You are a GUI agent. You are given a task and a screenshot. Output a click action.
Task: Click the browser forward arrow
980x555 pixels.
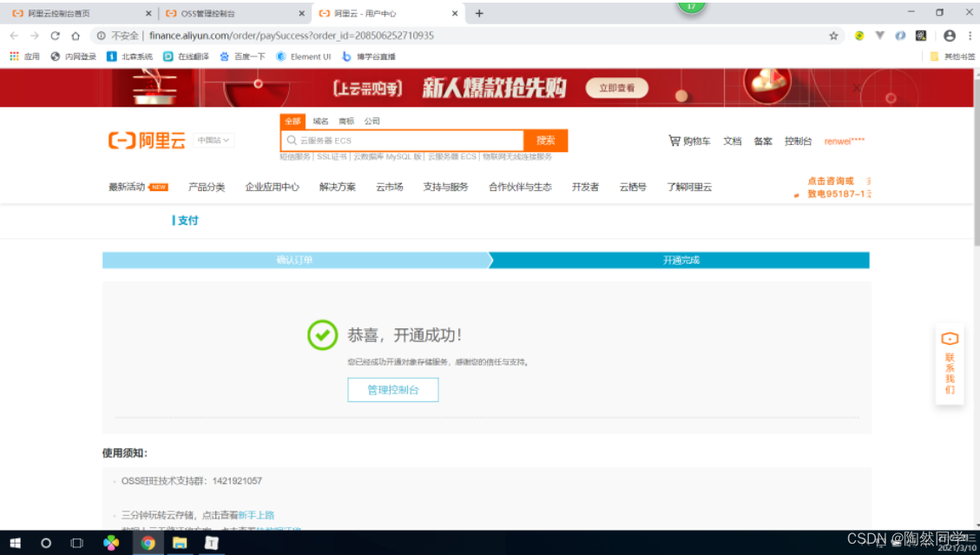pyautogui.click(x=35, y=36)
